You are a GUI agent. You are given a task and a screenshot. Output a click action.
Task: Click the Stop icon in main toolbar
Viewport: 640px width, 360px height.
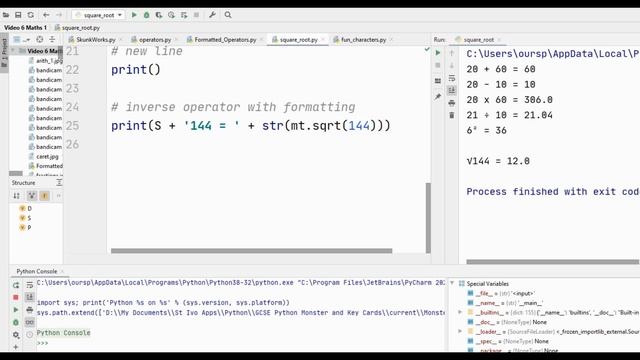pos(196,15)
